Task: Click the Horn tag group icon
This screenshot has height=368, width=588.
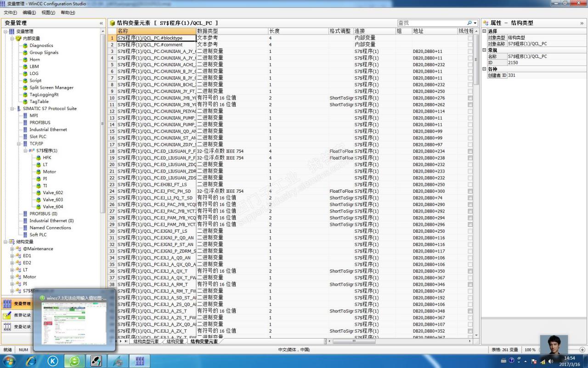Action: click(25, 59)
